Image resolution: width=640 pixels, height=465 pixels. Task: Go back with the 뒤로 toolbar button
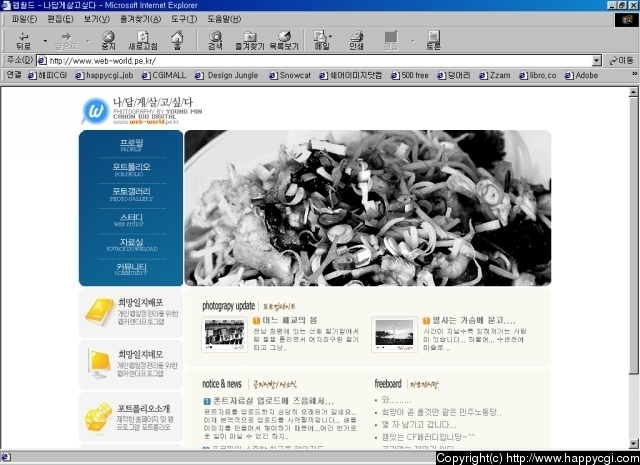(x=24, y=40)
